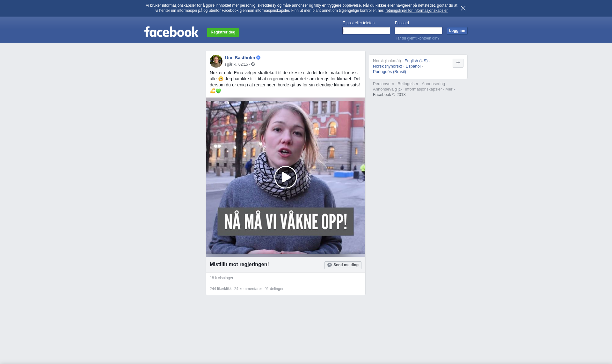Click the Logg inn button

[457, 31]
